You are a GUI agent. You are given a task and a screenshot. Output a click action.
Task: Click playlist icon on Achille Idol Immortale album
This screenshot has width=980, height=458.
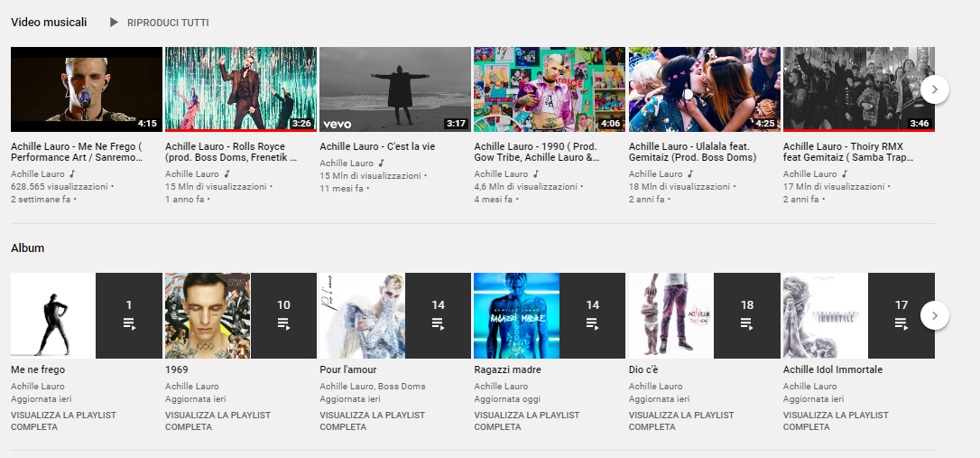[901, 323]
